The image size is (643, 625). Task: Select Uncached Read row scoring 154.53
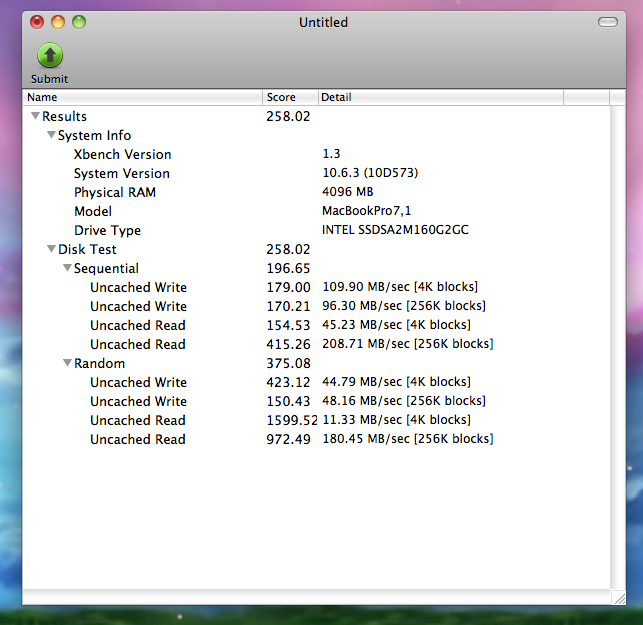pos(316,325)
